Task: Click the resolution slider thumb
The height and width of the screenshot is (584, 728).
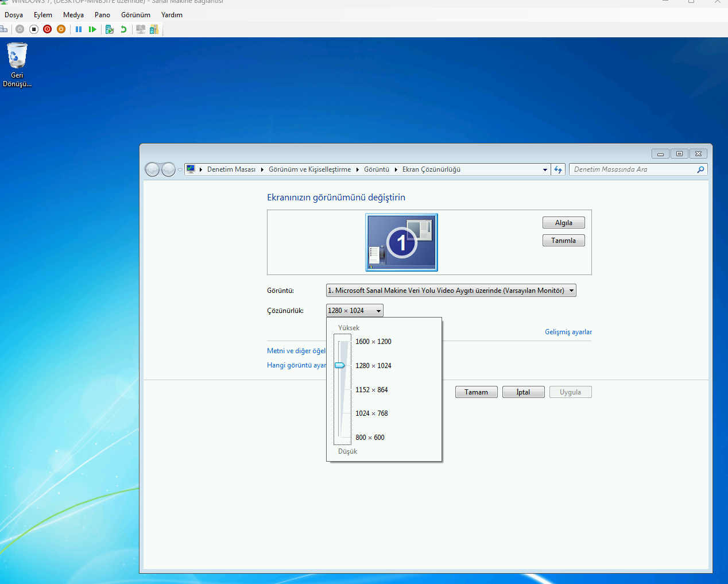Action: tap(340, 365)
